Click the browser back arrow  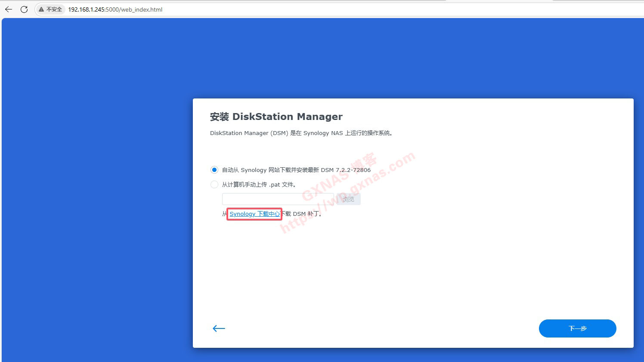pos(9,9)
